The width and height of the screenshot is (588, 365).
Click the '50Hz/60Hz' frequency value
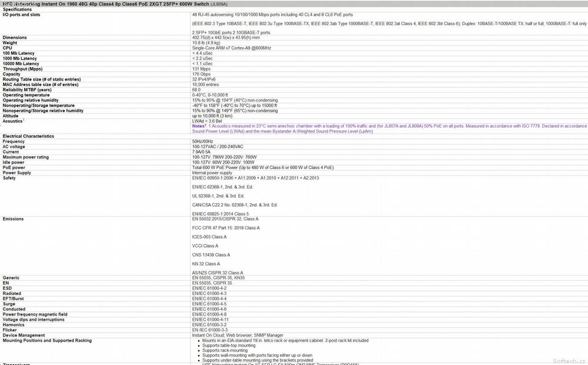coord(202,141)
